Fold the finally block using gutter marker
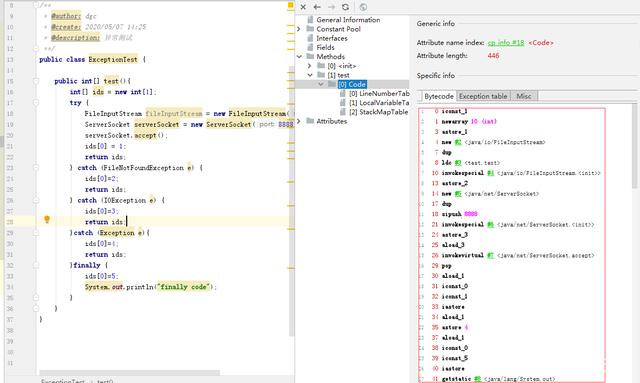This screenshot has height=383, width=640. (x=36, y=265)
